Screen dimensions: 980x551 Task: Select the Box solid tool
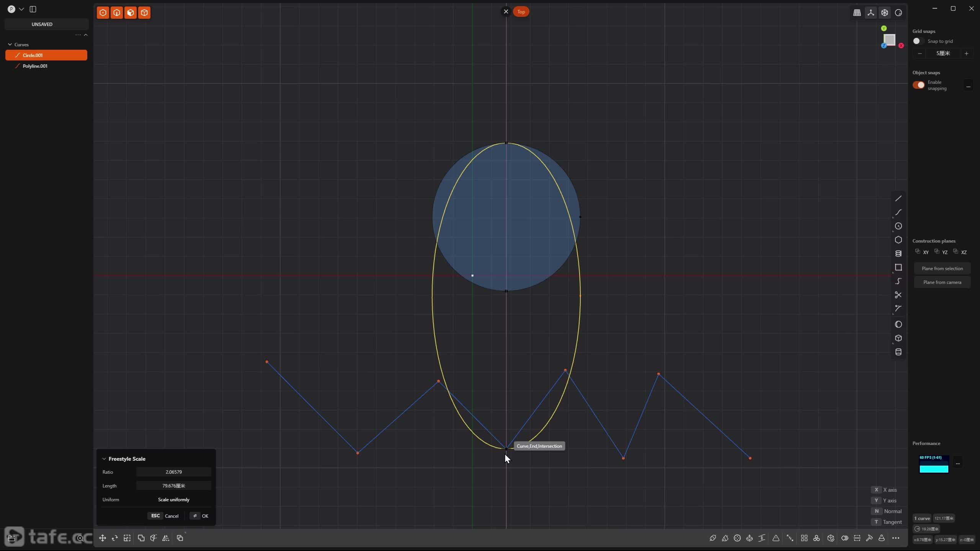tap(898, 338)
